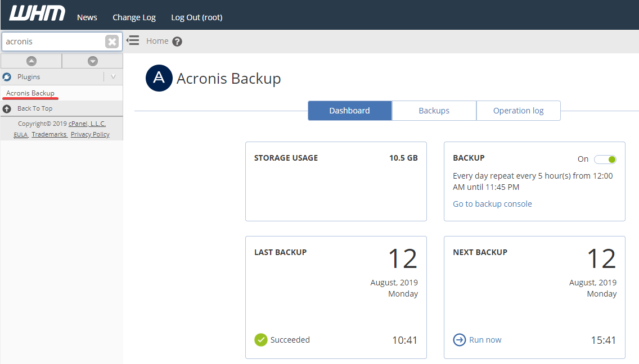
Task: Open the News menu item
Action: point(87,17)
